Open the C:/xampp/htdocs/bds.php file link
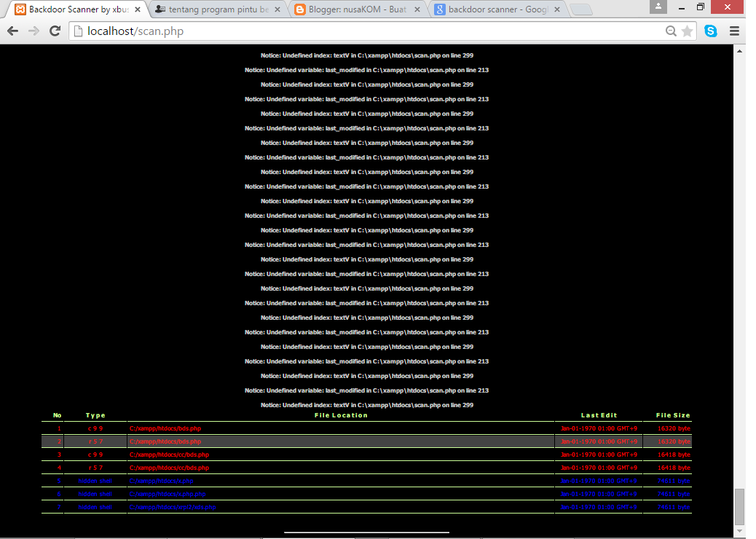 coord(165,429)
